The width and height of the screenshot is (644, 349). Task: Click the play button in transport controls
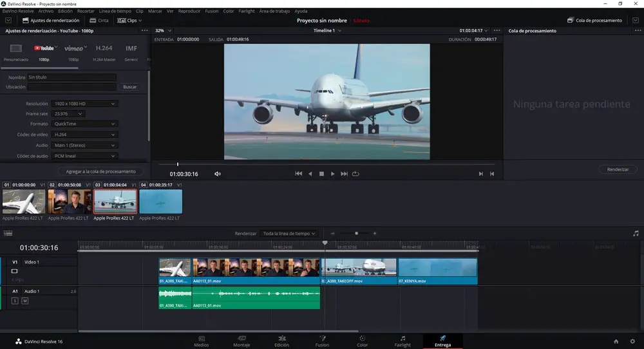point(333,174)
